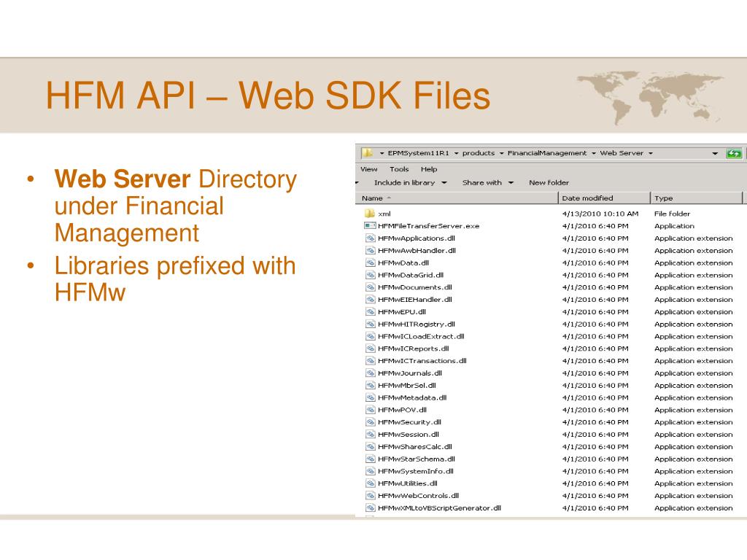Image resolution: width=747 pixels, height=560 pixels.
Task: Open the address bar history dropdown arrow
Action: tap(715, 153)
